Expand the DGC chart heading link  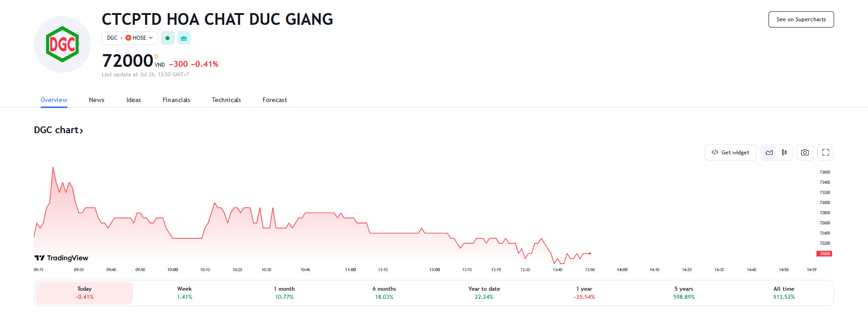tap(59, 130)
